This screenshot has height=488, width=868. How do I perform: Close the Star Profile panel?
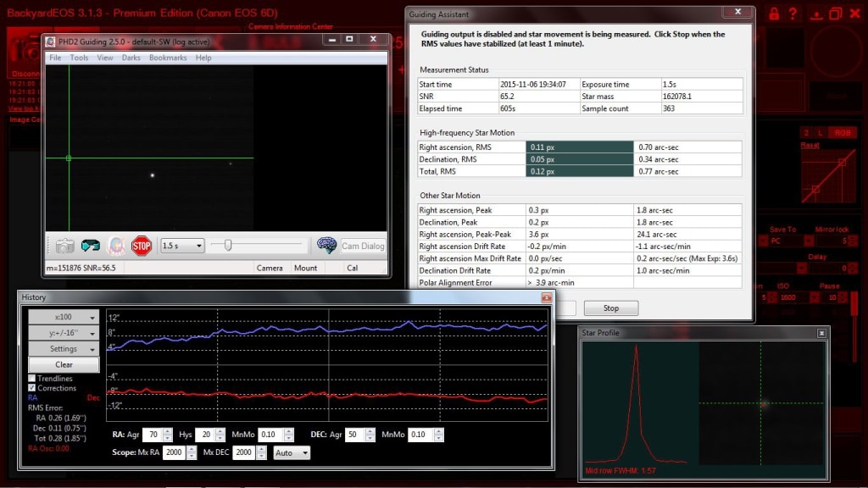821,333
